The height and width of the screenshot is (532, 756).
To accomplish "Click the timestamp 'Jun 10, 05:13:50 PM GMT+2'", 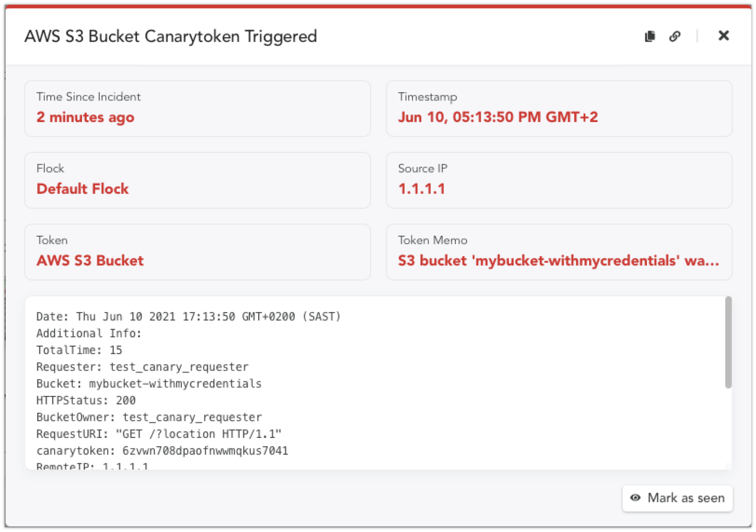I will (498, 117).
